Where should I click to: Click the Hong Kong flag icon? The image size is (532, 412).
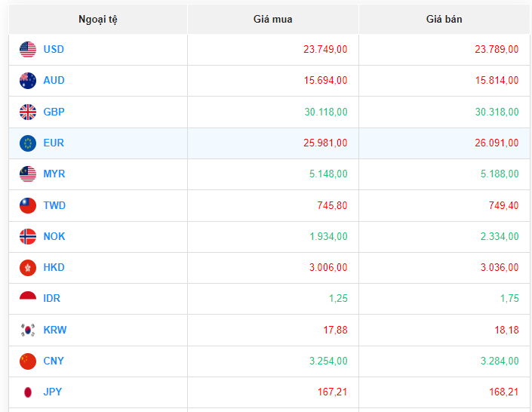pos(28,268)
